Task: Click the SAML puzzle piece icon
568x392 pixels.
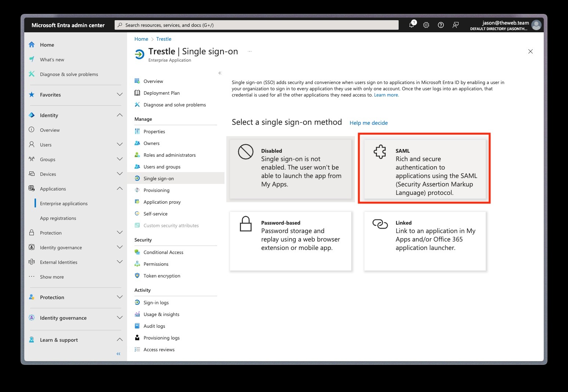Action: (380, 152)
